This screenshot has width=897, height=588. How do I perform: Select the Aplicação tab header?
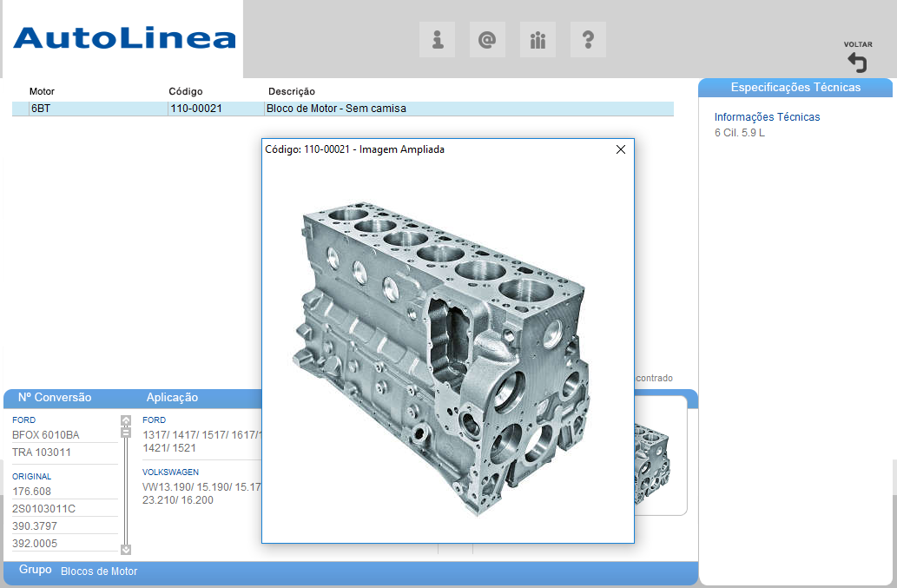(x=172, y=398)
